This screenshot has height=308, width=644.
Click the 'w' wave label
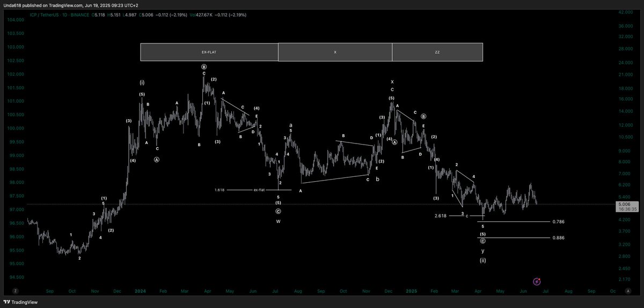click(x=279, y=221)
